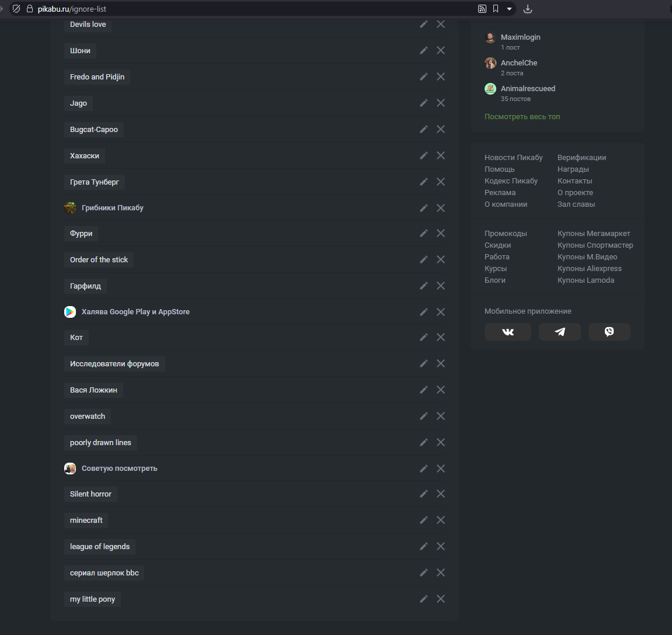Screen dimensions: 672x635
Task: Open Кодекс Пикабу page
Action: [511, 181]
